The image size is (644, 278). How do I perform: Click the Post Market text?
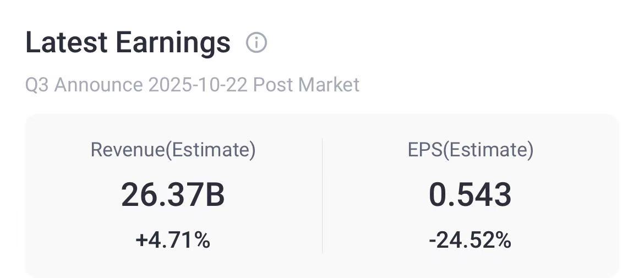pos(306,85)
